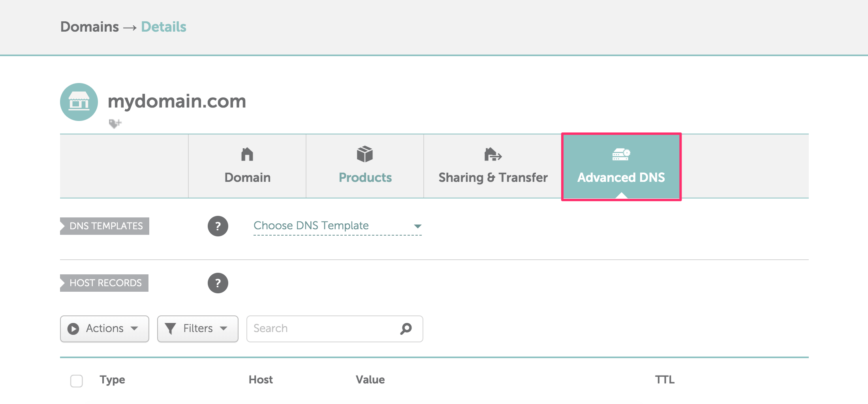Click the house icon above Domain
This screenshot has height=404, width=868.
click(247, 154)
